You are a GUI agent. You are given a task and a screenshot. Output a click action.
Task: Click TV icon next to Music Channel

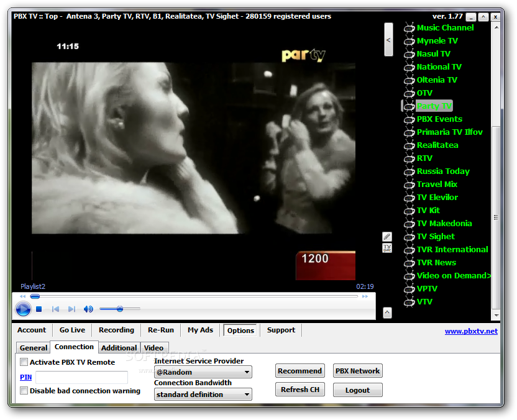click(409, 28)
